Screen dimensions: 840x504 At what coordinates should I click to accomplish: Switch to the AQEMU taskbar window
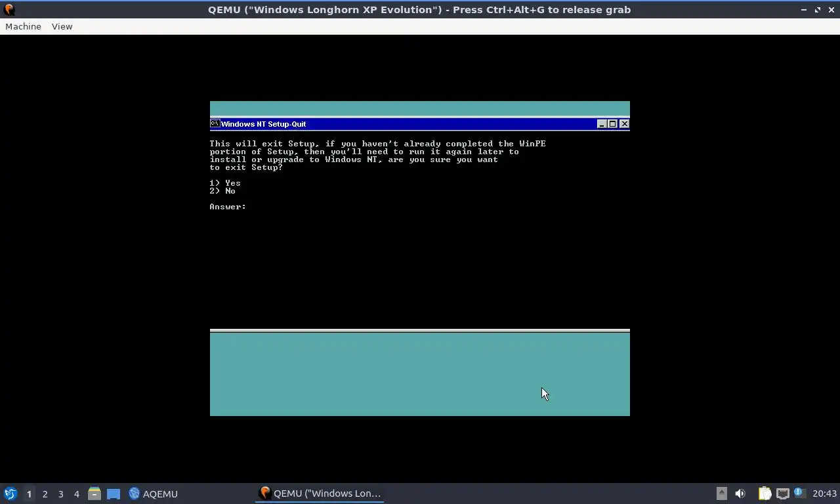[154, 493]
